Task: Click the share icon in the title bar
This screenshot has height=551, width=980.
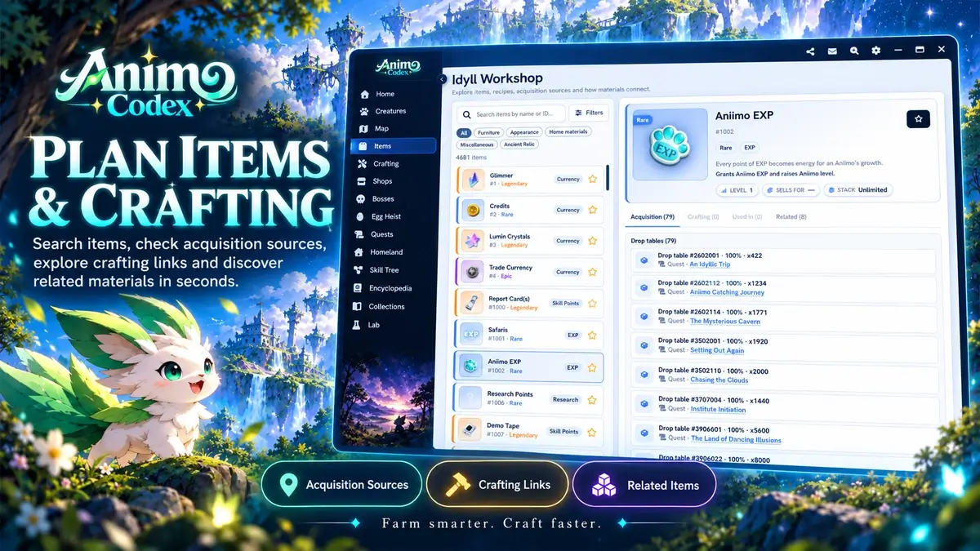Action: [x=810, y=51]
